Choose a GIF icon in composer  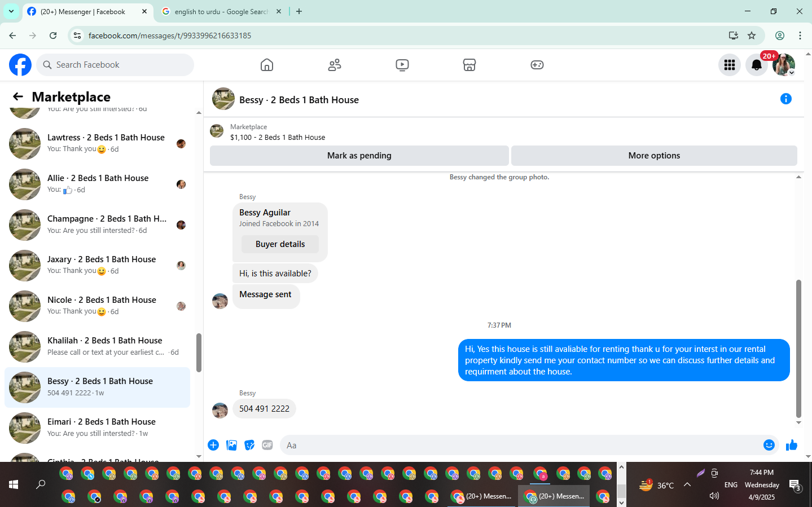[x=267, y=445]
